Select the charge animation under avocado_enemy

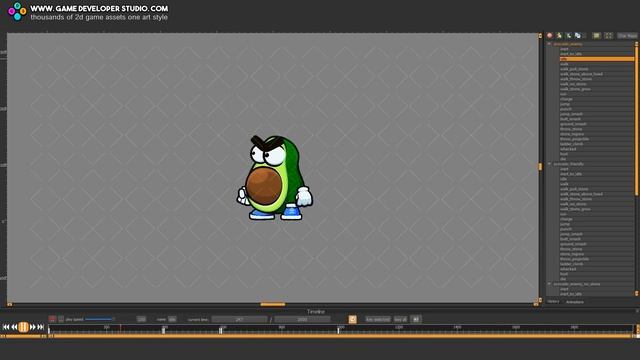point(597,99)
